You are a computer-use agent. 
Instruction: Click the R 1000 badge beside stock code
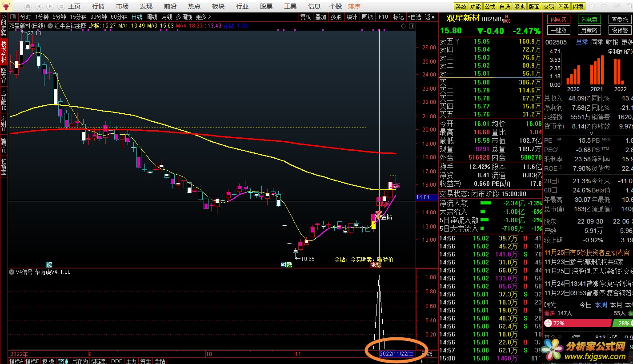(x=507, y=19)
